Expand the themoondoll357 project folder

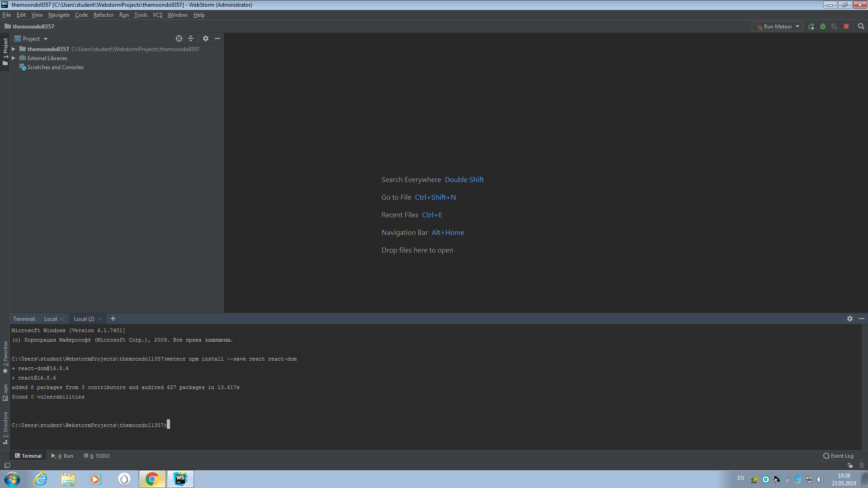click(14, 49)
